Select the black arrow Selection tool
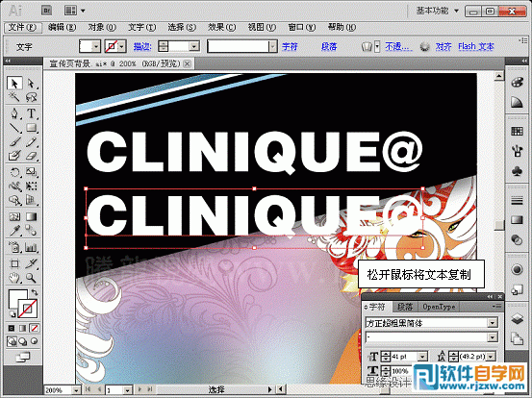Image resolution: width=532 pixels, height=398 pixels. click(x=14, y=84)
